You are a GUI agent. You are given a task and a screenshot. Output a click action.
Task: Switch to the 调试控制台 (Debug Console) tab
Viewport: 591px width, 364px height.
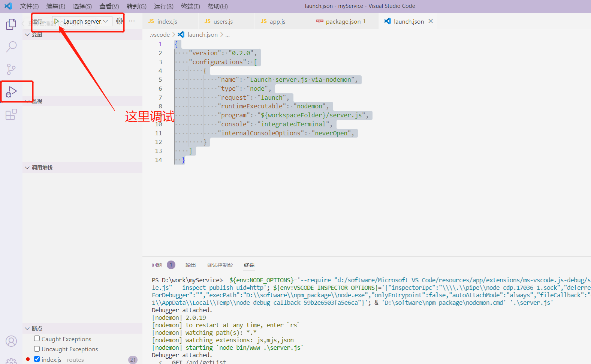[x=220, y=265]
